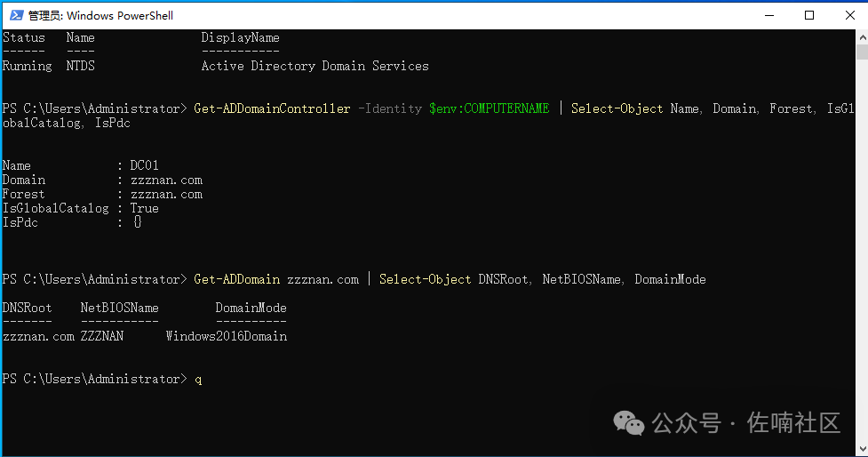Image resolution: width=868 pixels, height=457 pixels.
Task: Click the '$env:COMPUTERNAME' variable text
Action: (x=489, y=108)
